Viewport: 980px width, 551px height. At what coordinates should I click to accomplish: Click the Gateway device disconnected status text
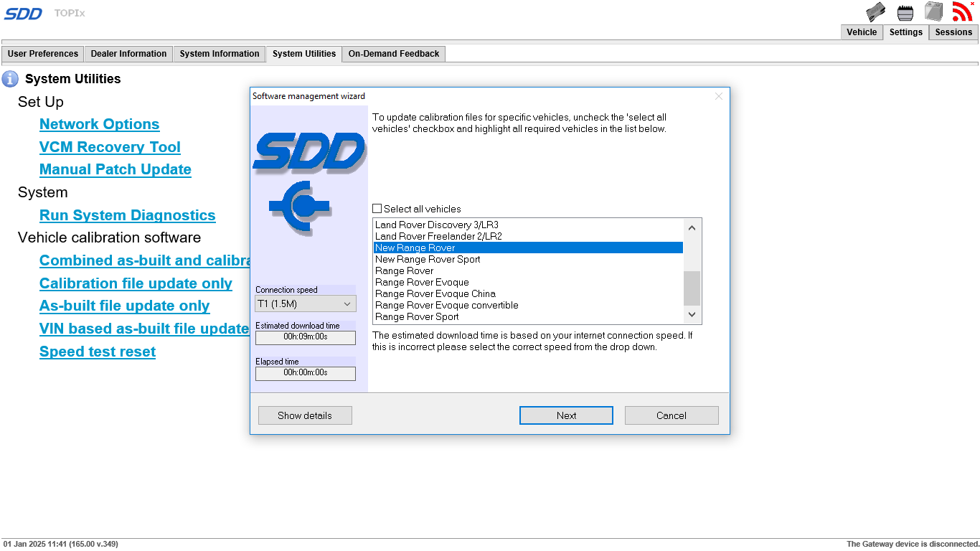coord(913,545)
